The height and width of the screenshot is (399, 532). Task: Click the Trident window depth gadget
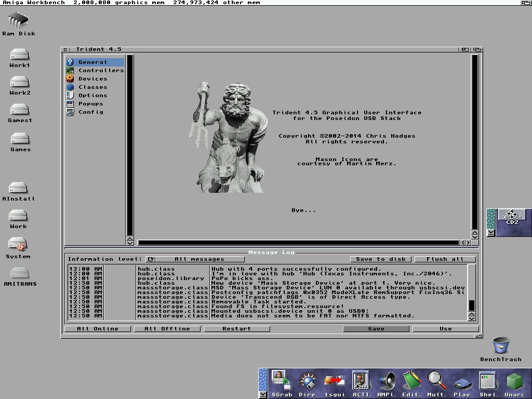pyautogui.click(x=477, y=49)
